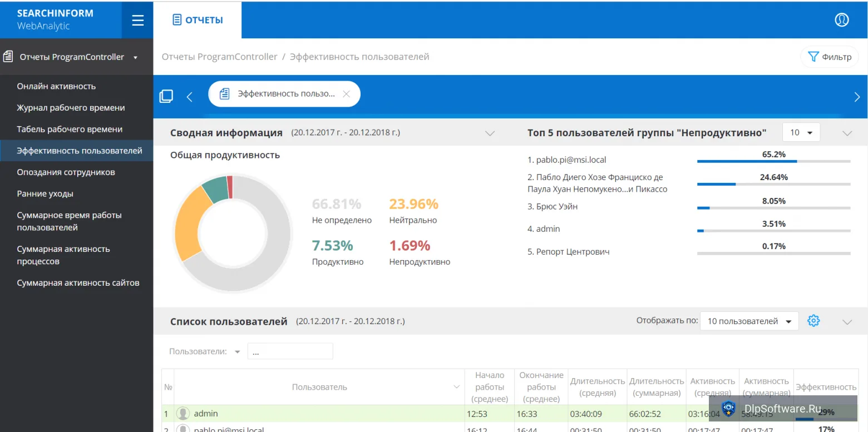Image resolution: width=868 pixels, height=432 pixels.
Task: Open Онлайн активность report
Action: [x=56, y=86]
